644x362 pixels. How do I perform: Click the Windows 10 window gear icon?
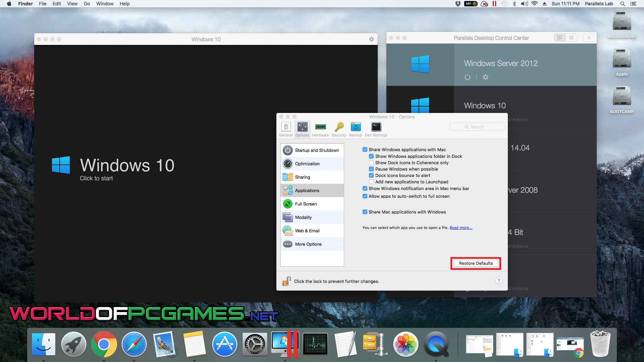click(371, 39)
